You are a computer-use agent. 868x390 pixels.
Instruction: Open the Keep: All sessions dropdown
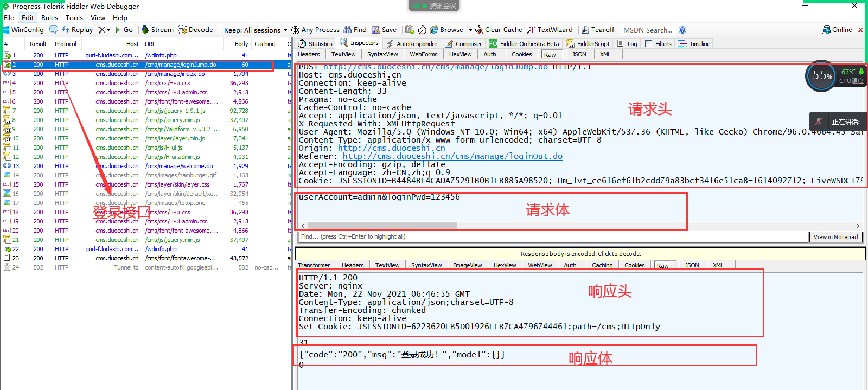pos(256,30)
